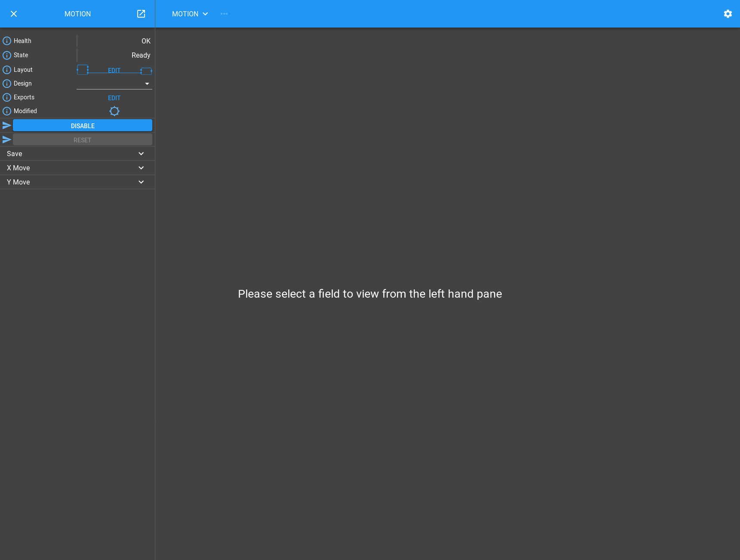The height and width of the screenshot is (560, 740).
Task: Open the Motion panel in new window
Action: pos(141,14)
